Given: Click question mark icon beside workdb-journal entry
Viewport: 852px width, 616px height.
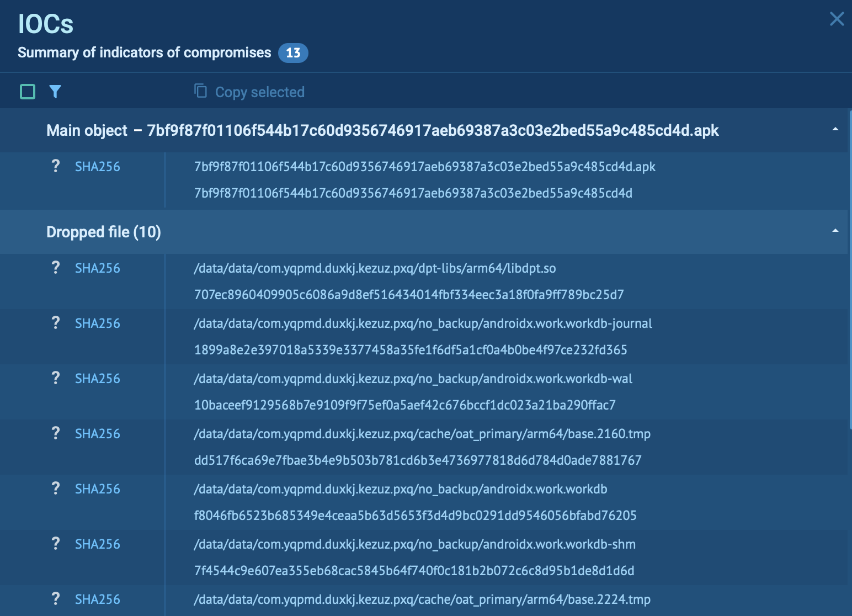Looking at the screenshot, I should click(x=56, y=323).
